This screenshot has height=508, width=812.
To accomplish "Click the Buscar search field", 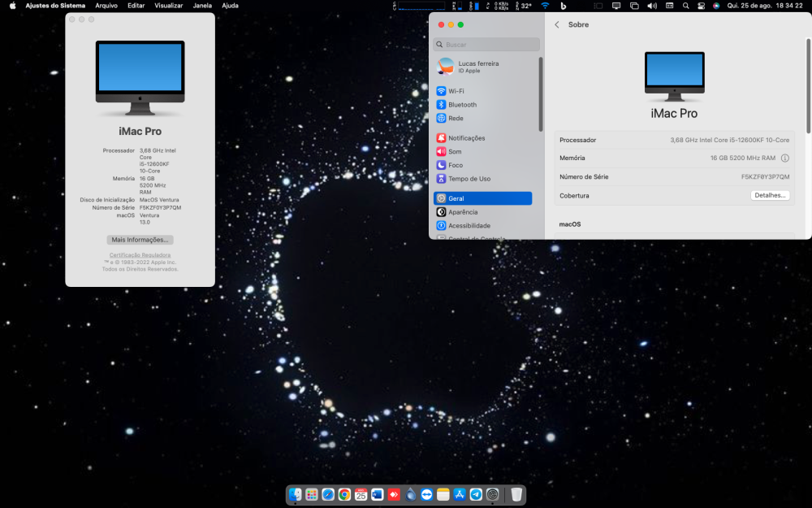I will coord(486,45).
